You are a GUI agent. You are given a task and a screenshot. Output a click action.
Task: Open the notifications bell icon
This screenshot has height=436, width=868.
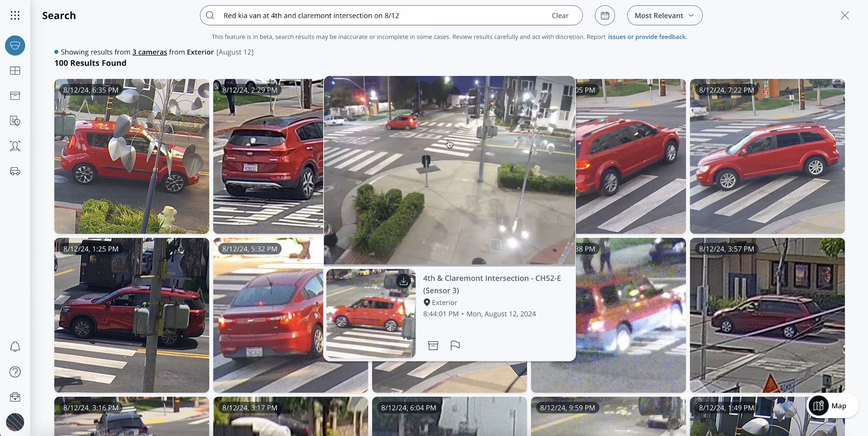tap(15, 347)
